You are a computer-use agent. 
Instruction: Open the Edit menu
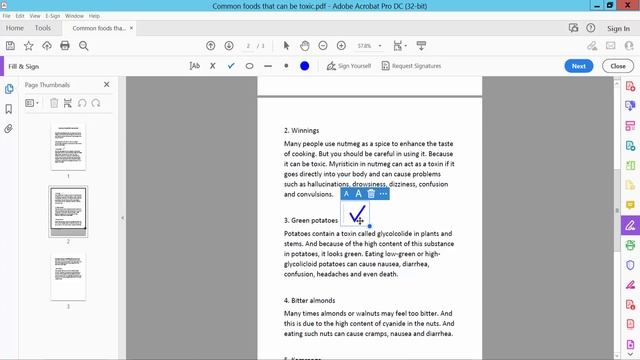pyautogui.click(x=20, y=16)
